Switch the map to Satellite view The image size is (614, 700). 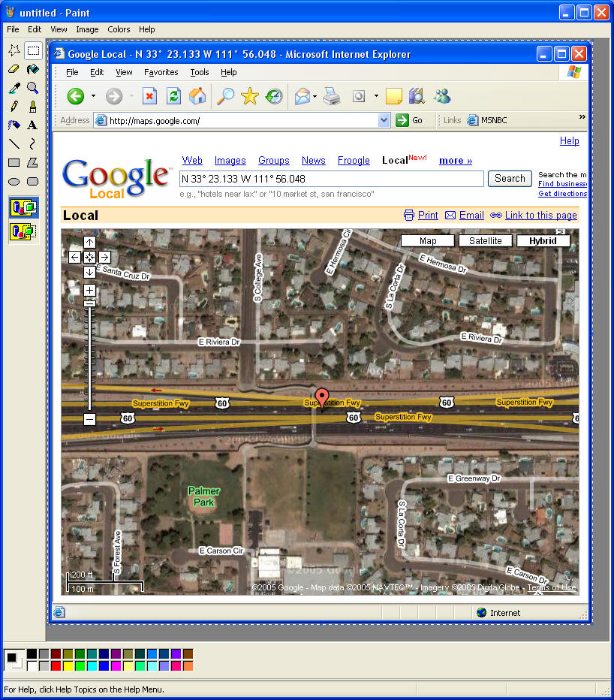[486, 241]
